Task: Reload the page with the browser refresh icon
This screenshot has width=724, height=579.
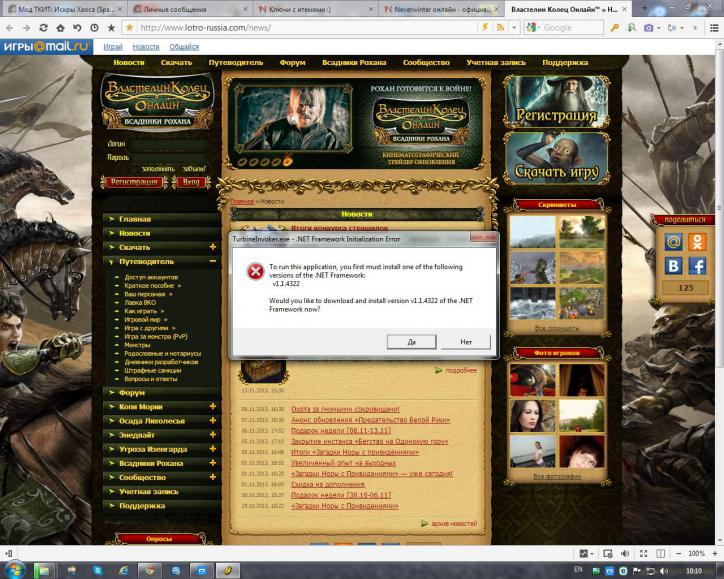Action: tap(43, 28)
